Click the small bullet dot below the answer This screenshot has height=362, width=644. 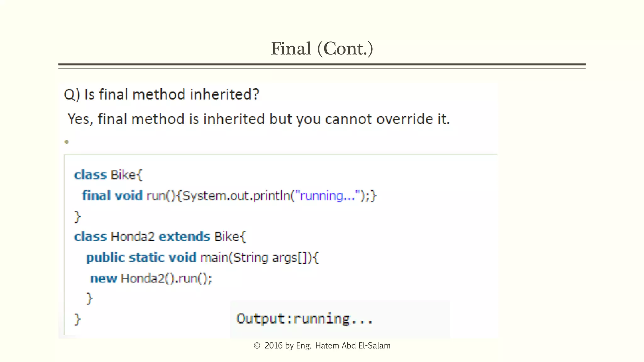(67, 142)
